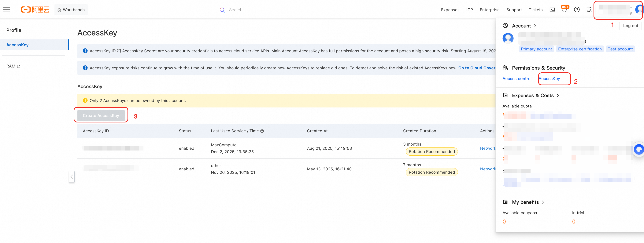Image resolution: width=644 pixels, height=243 pixels.
Task: Click the Alibaba Cloud logo
Action: pos(35,10)
